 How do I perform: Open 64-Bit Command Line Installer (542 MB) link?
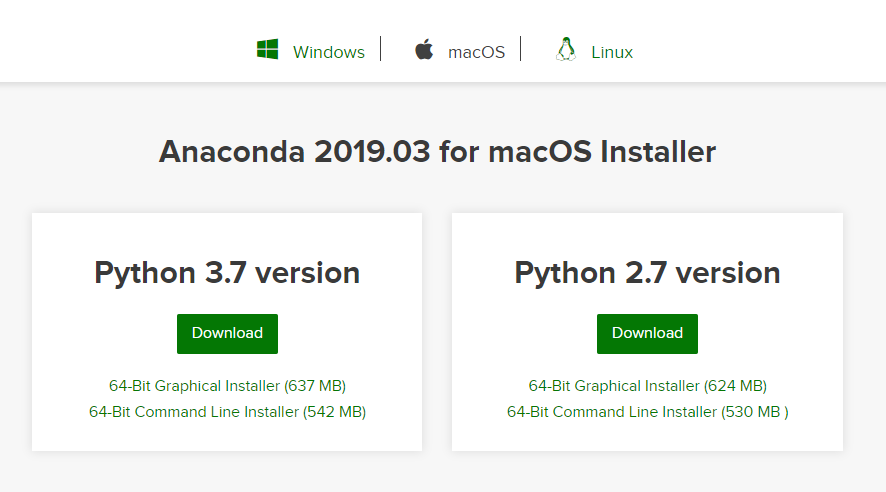pos(227,412)
